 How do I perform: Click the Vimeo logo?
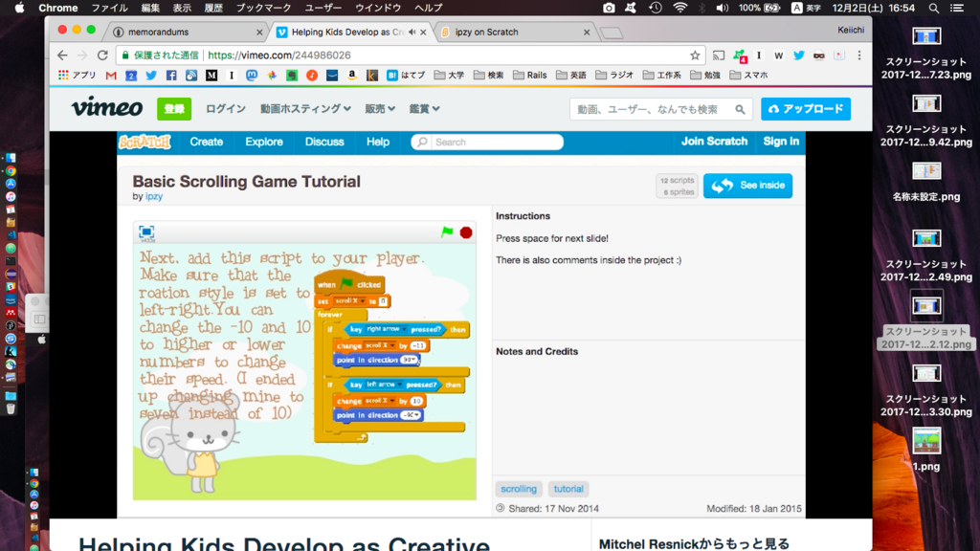tap(107, 107)
